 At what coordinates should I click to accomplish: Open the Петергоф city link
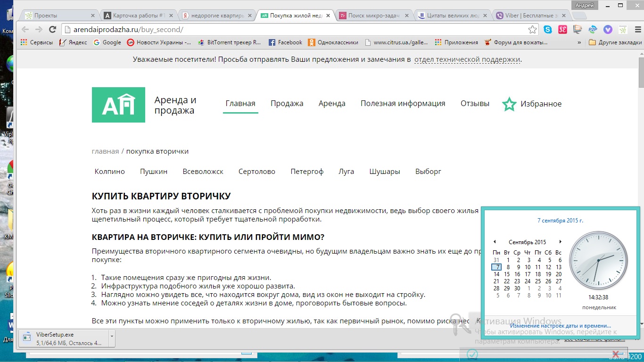point(307,172)
